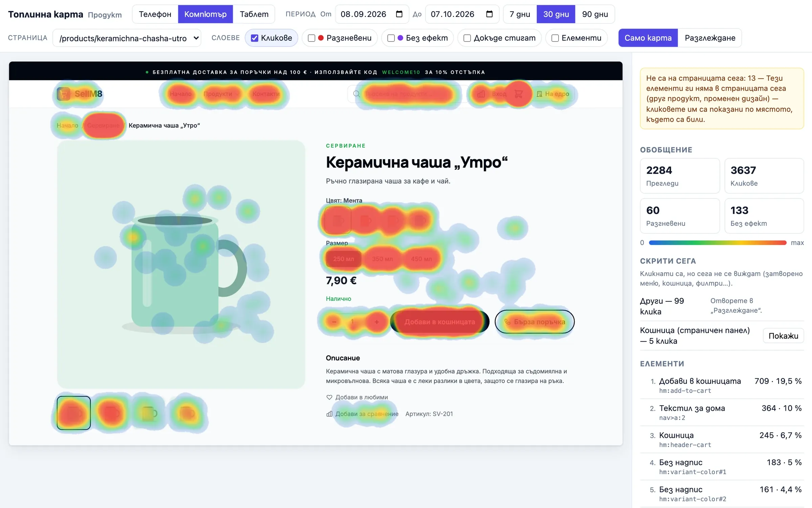Click the plus quantity button
Viewport: 812px width, 508px height.
(x=377, y=322)
